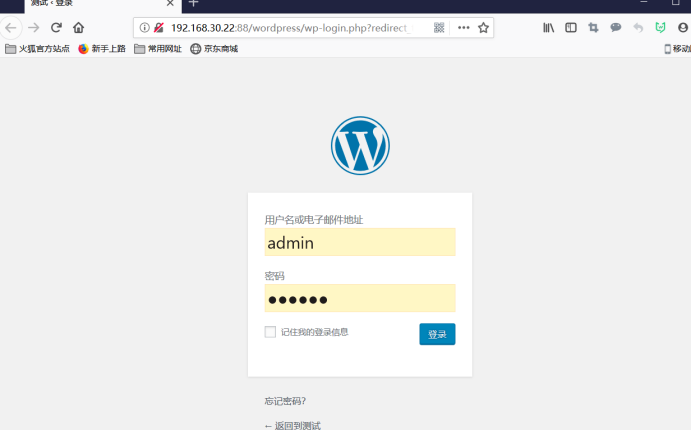Bookmark this page with the star

[x=484, y=28]
